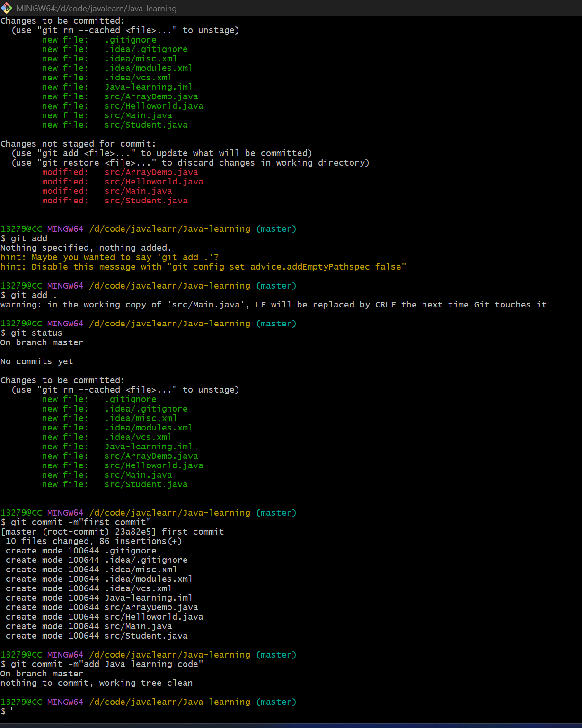This screenshot has height=728, width=582.
Task: Click "create mode 100644 src/Helloworld.java" line
Action: click(104, 617)
